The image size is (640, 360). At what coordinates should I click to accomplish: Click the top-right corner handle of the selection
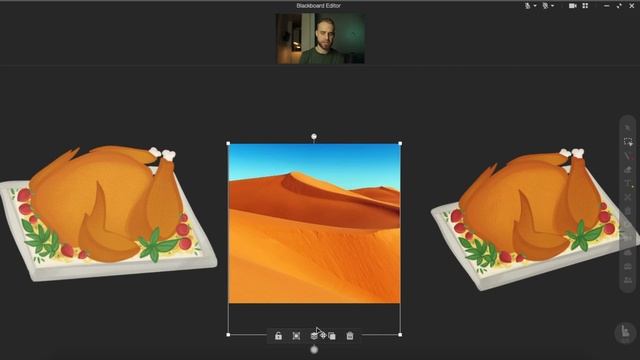(x=400, y=143)
